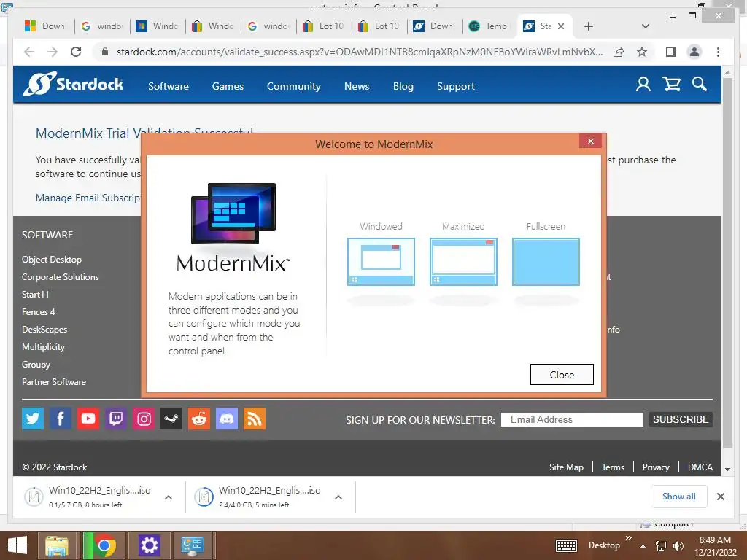Switch to the Temp browser tab
This screenshot has height=560, width=747.
489,26
